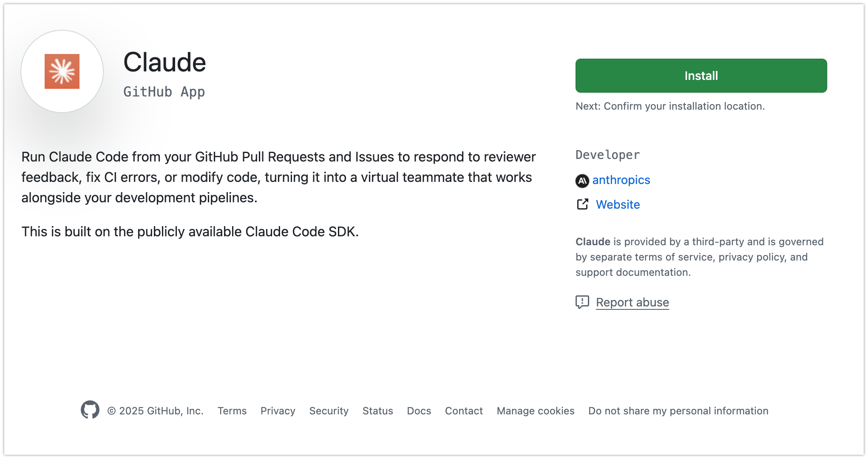Click Do not share my personal information
Image resolution: width=868 pixels, height=459 pixels.
(x=678, y=411)
